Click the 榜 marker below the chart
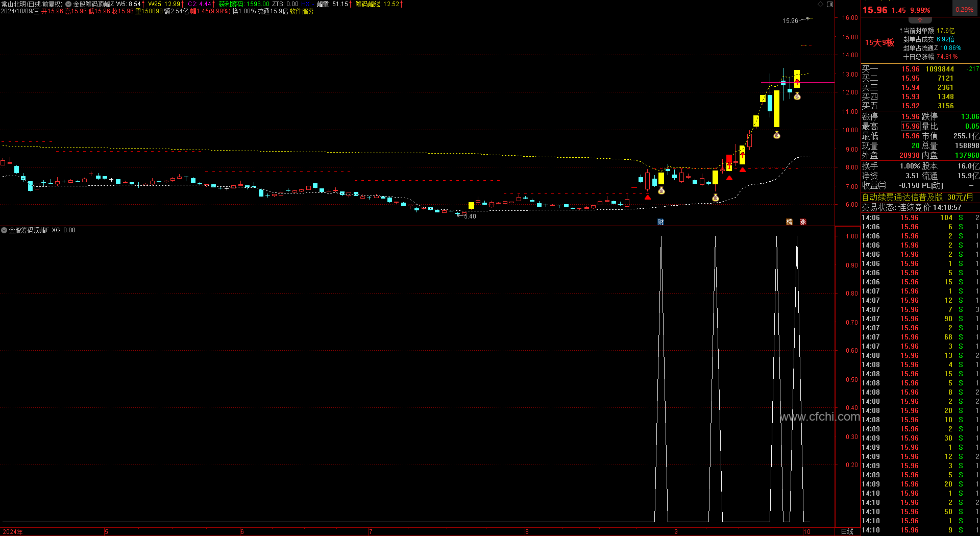 pyautogui.click(x=789, y=222)
